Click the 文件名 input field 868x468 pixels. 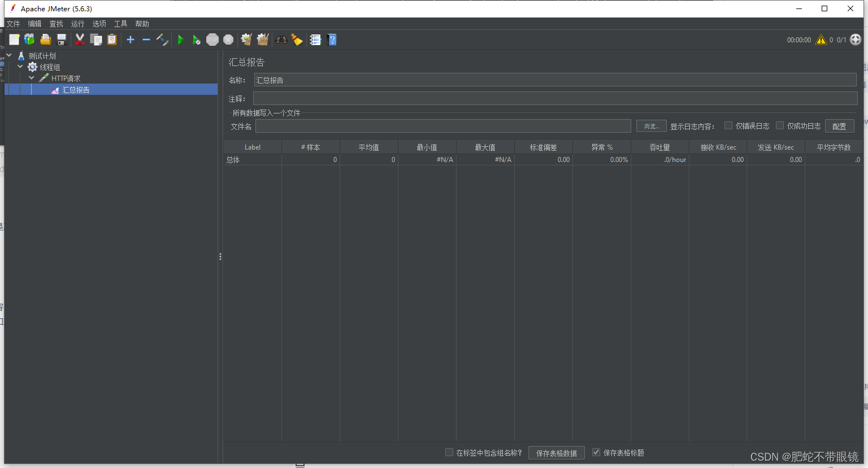coord(443,126)
